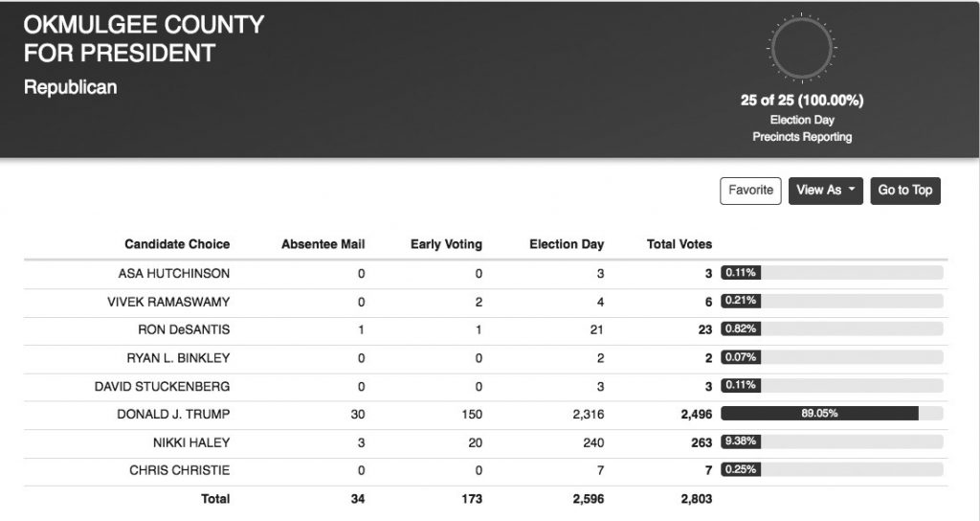
Task: Click the Candidate Choice column header
Action: click(x=177, y=244)
